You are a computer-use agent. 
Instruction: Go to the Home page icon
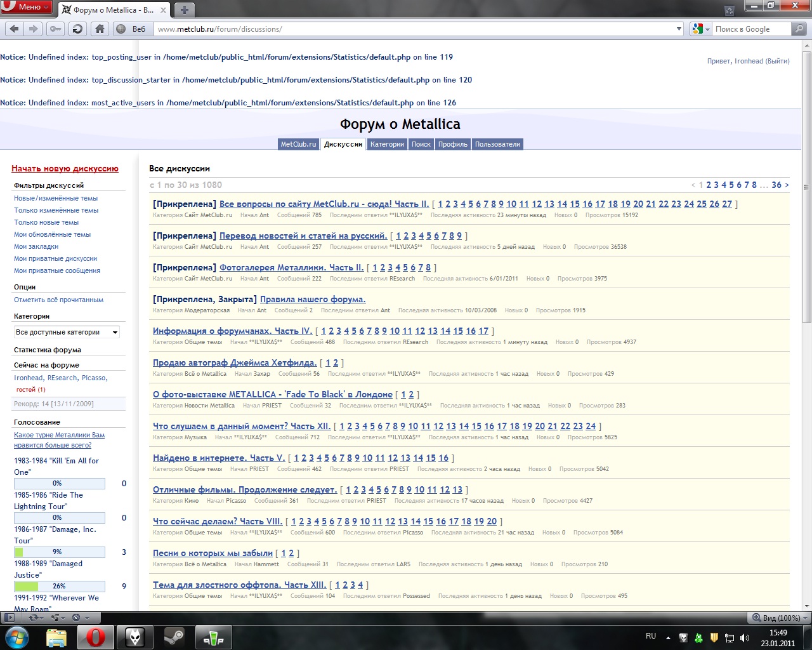tap(100, 29)
